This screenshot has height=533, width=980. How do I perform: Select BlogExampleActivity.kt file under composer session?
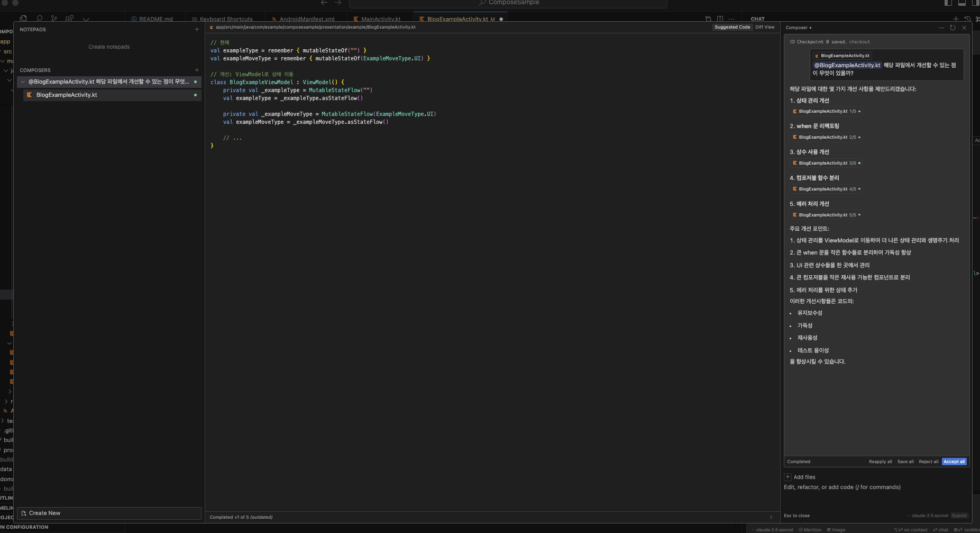(x=112, y=95)
